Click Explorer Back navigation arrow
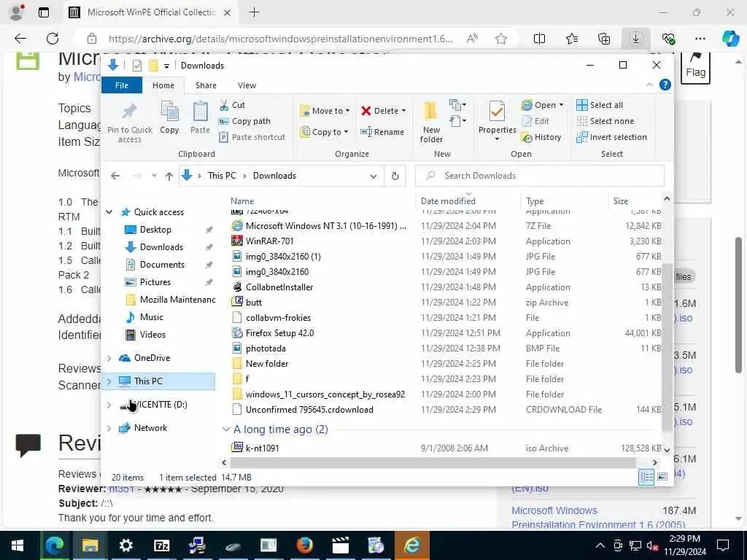Viewport: 747px width, 560px height. coord(115,176)
